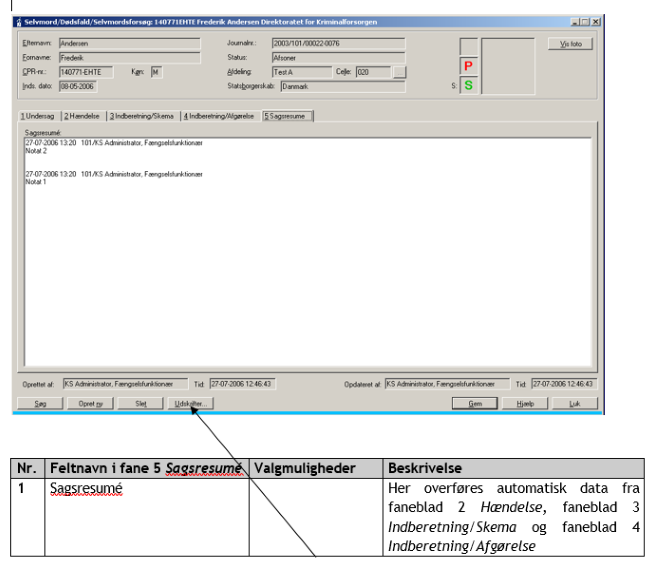Click the empty indicator box above P
The image size is (660, 572).
pos(468,46)
